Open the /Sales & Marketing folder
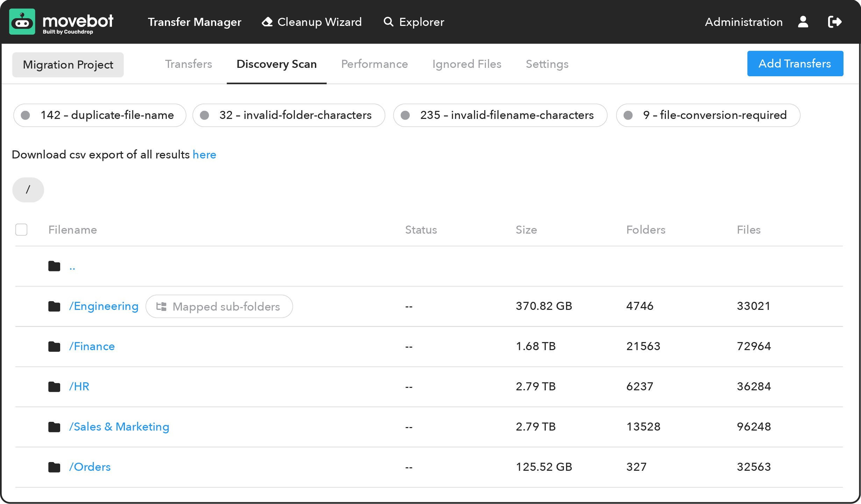The height and width of the screenshot is (504, 861). [x=119, y=427]
